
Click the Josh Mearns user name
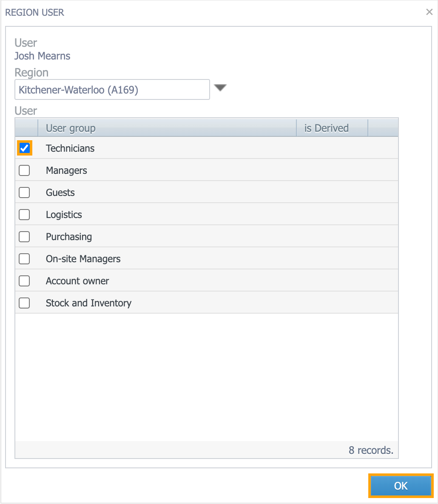tap(42, 56)
